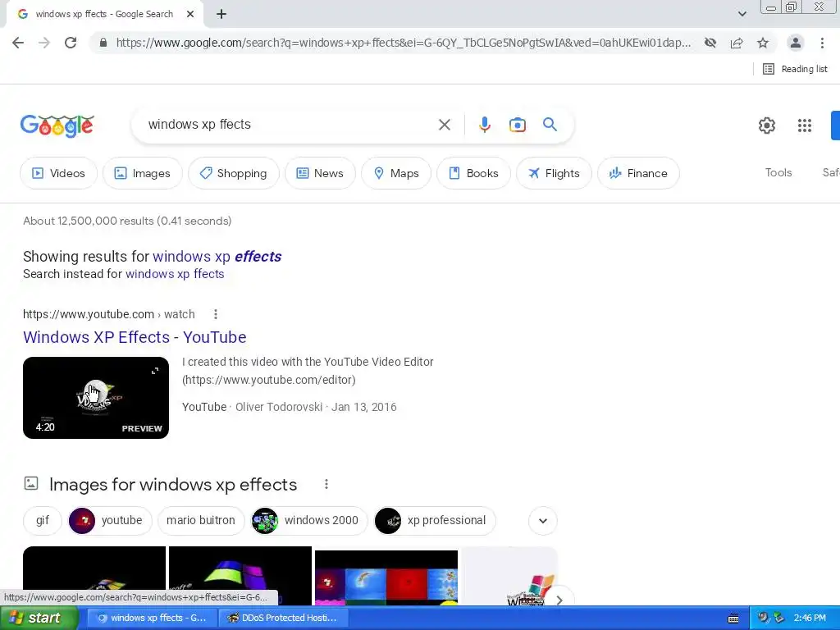Advance image carousel with right arrow
The image size is (840, 630).
coord(559,600)
